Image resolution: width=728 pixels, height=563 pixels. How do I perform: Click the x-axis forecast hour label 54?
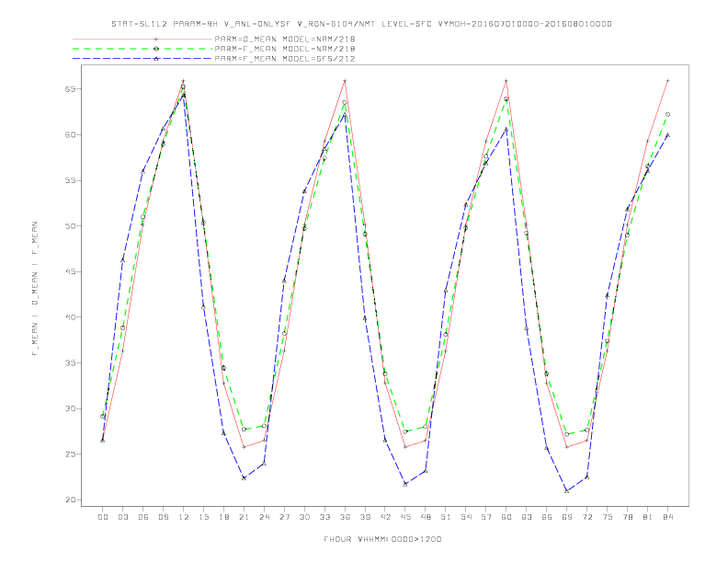tap(466, 517)
